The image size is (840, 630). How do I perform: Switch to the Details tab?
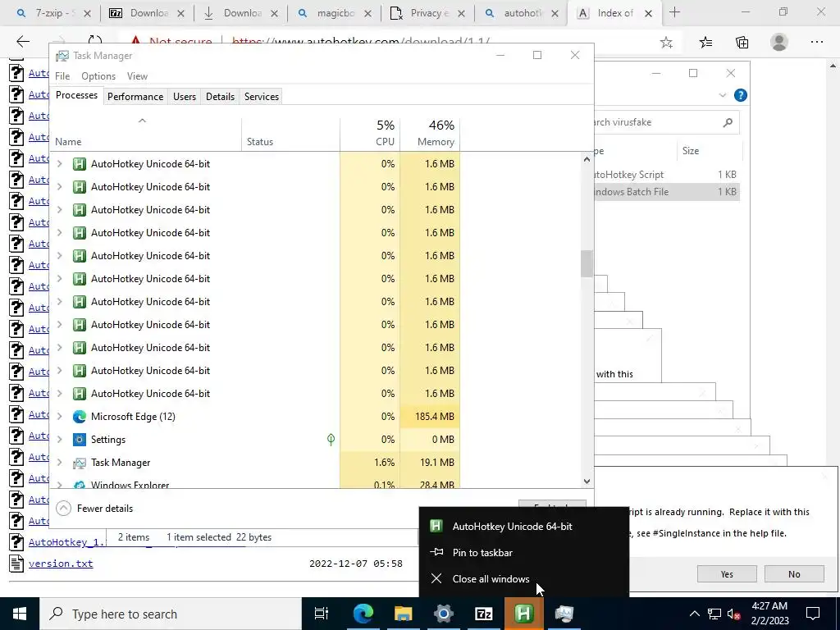click(220, 97)
